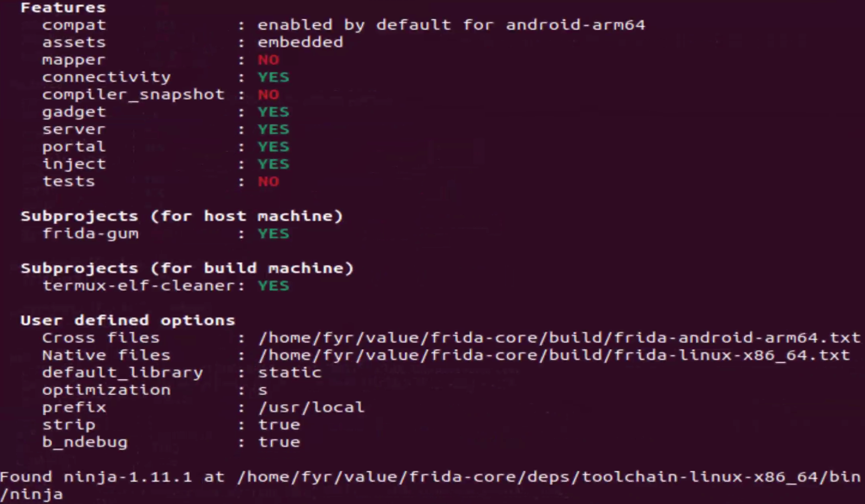
Task: Click the YES next to frida-gum
Action: pos(273,233)
